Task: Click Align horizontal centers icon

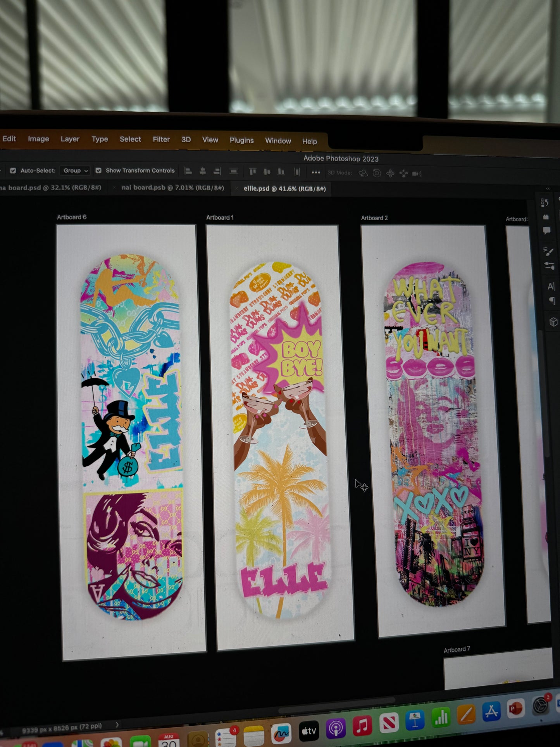Action: click(203, 171)
